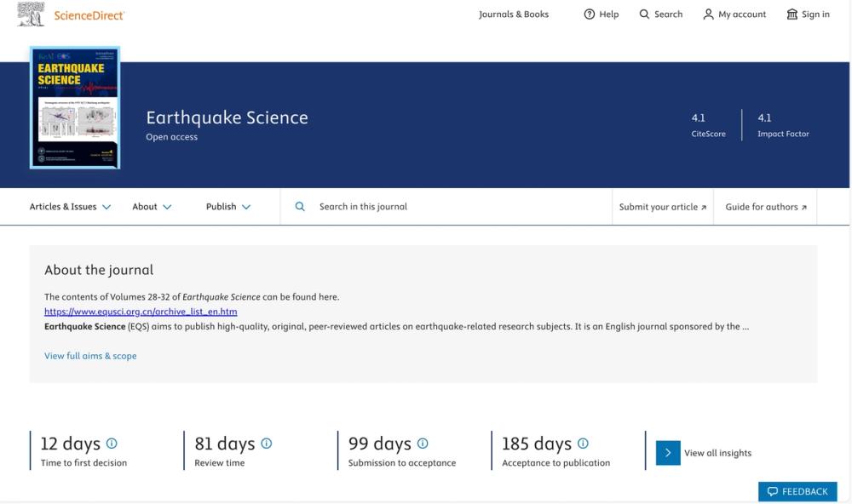
Task: Expand the Articles & Issues menu
Action: [x=70, y=206]
